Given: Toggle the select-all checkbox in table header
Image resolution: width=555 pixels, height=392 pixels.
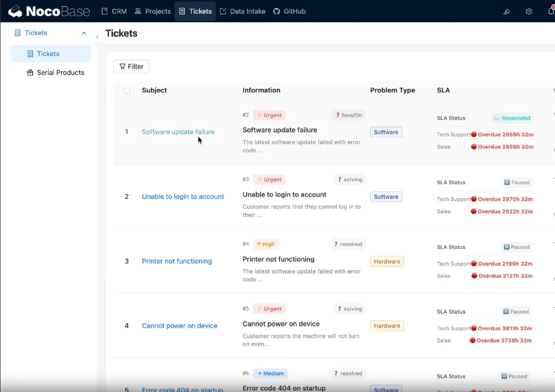Looking at the screenshot, I should pos(126,90).
